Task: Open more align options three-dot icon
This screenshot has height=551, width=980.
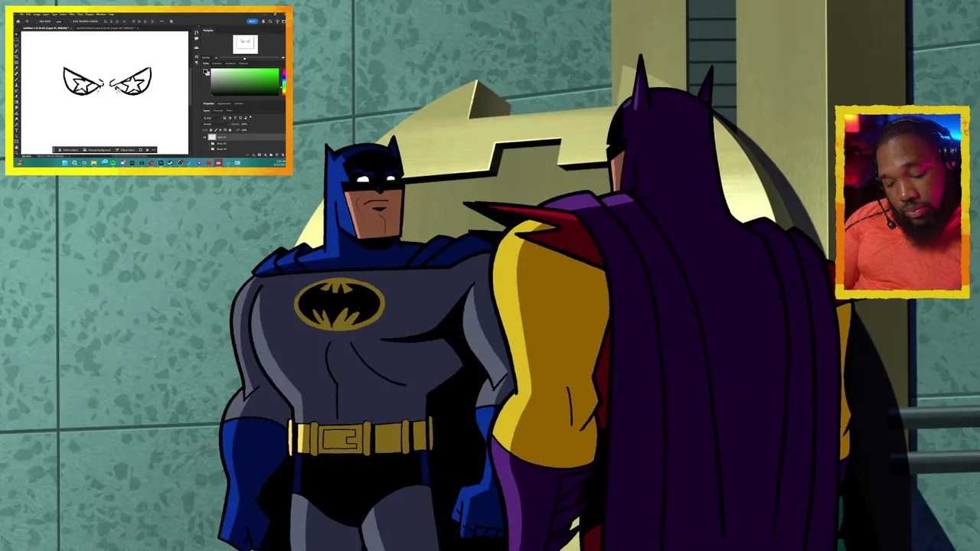Action: tap(162, 21)
